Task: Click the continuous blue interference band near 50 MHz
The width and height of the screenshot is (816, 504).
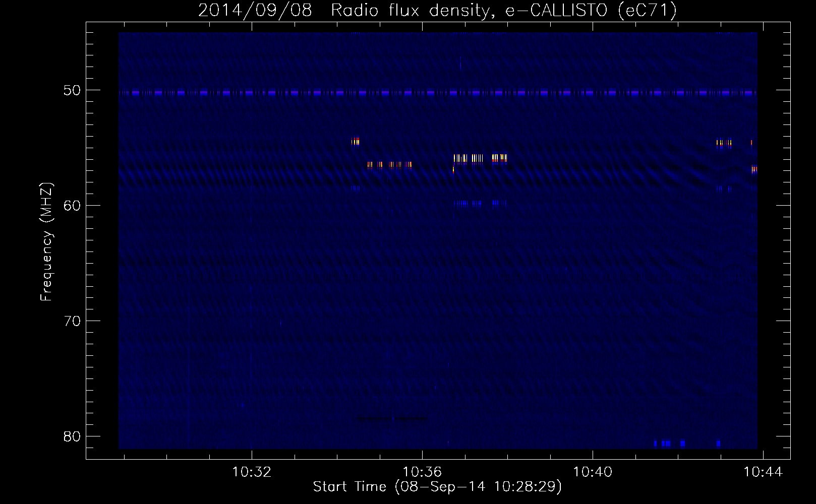Action: coord(438,93)
